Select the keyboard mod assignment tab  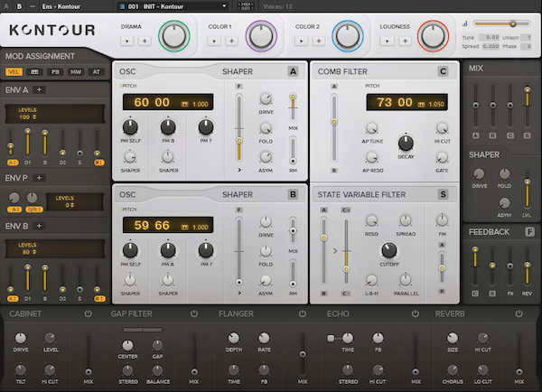tap(34, 72)
